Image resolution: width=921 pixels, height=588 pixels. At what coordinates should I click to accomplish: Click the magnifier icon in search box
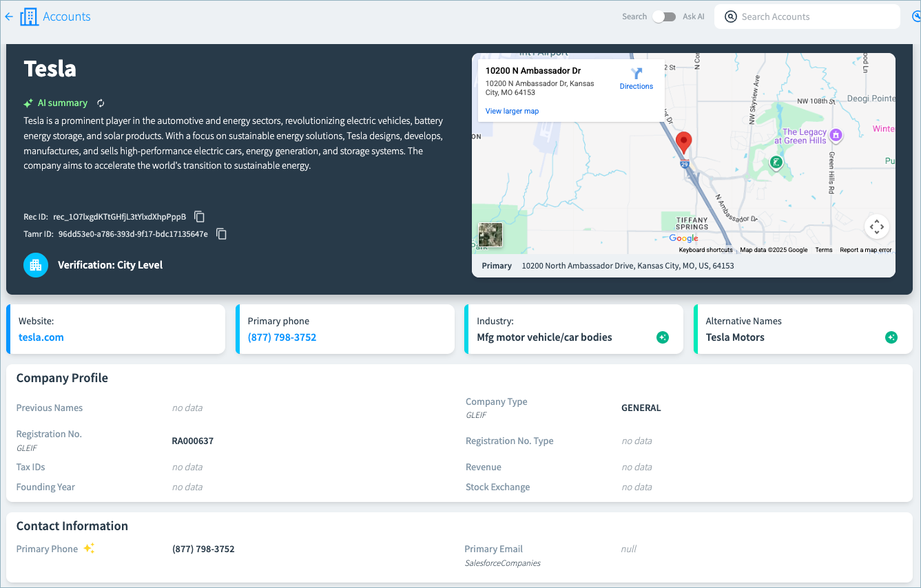731,17
